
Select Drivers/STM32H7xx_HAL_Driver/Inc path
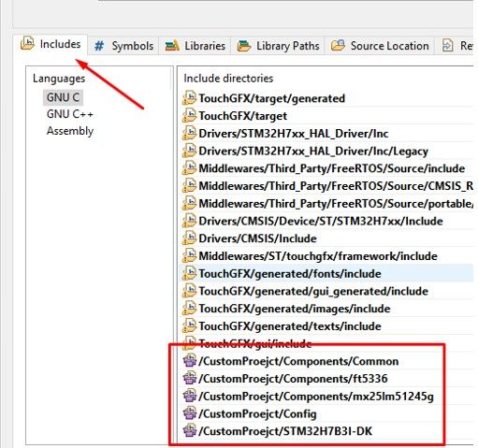click(294, 134)
